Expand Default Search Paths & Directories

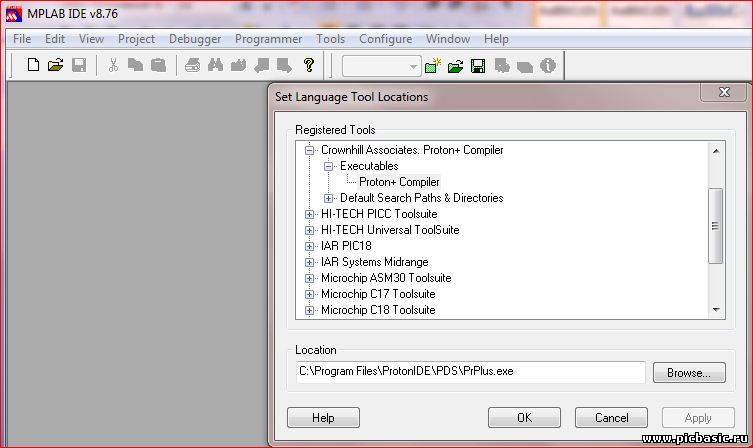coord(328,198)
